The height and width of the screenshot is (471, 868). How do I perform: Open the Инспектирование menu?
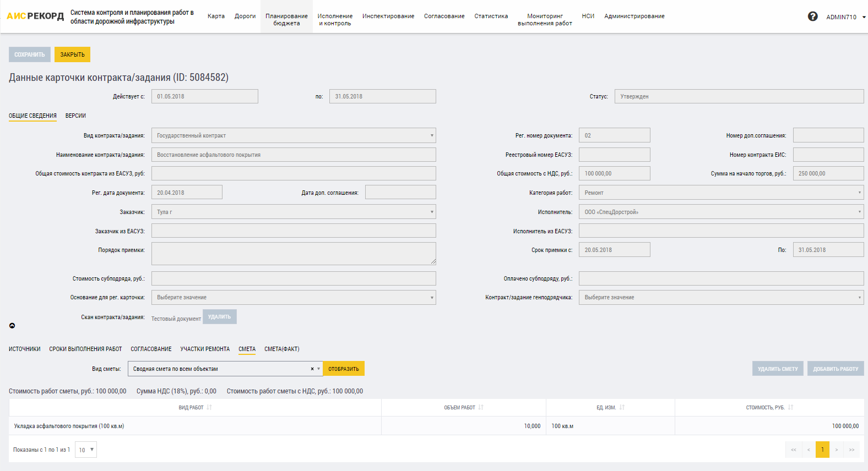(388, 17)
